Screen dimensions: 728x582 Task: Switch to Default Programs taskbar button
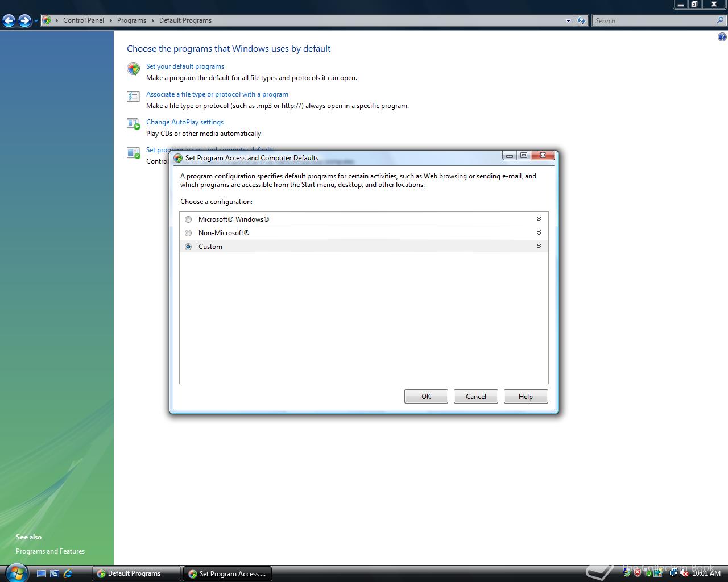pyautogui.click(x=136, y=573)
